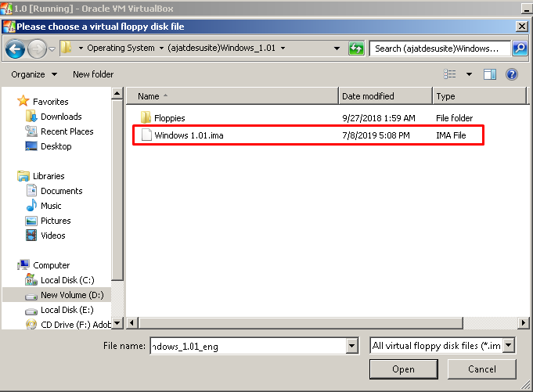Image resolution: width=533 pixels, height=392 pixels.
Task: Open recent locations dropdown beside Forward arrow
Action: tap(52, 49)
